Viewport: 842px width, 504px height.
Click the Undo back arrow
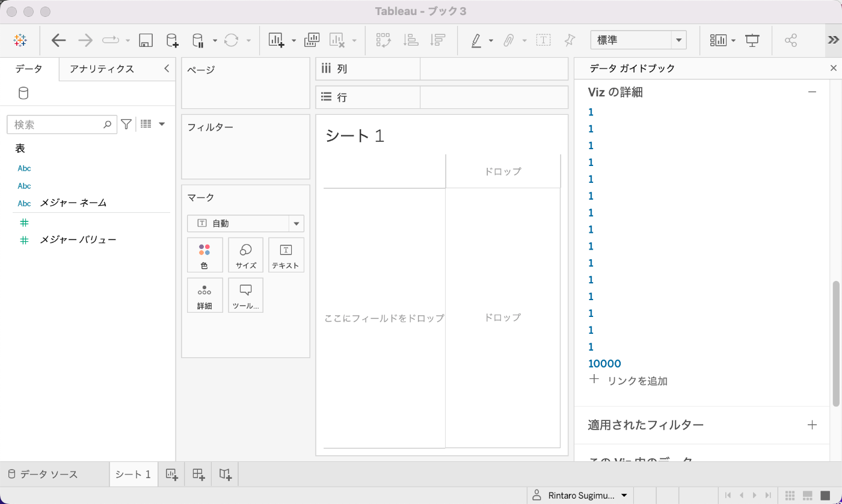[x=58, y=40]
